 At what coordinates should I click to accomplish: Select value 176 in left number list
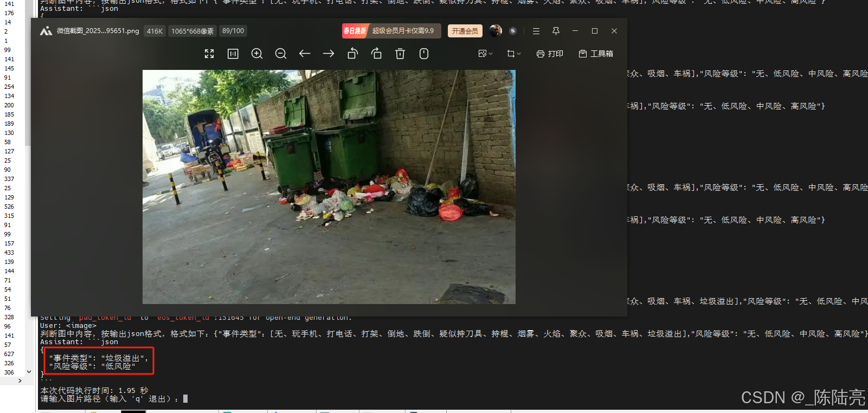pyautogui.click(x=9, y=13)
